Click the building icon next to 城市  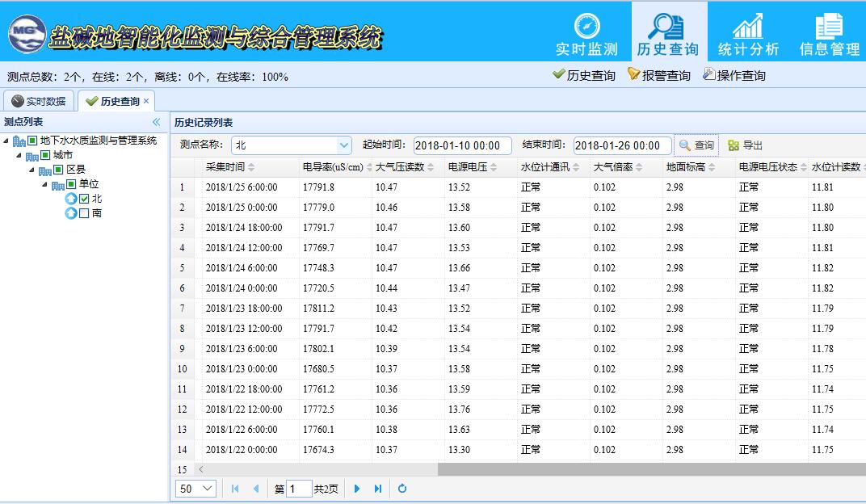pyautogui.click(x=32, y=156)
